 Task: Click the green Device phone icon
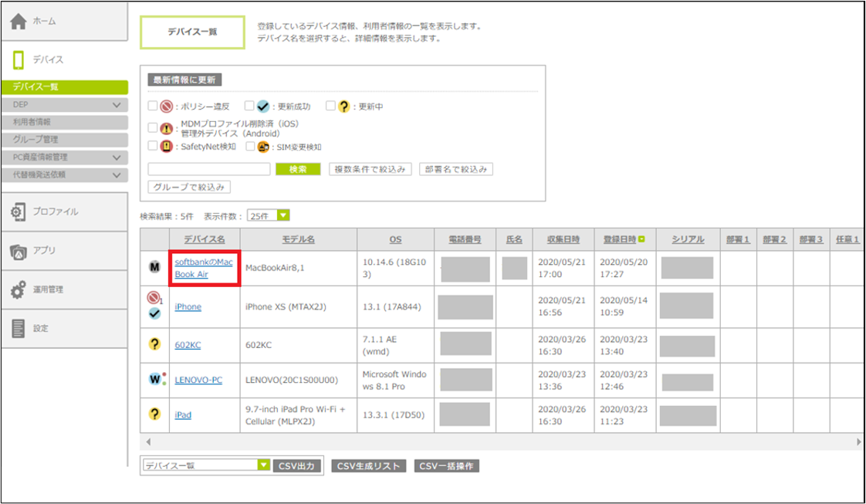tap(19, 60)
